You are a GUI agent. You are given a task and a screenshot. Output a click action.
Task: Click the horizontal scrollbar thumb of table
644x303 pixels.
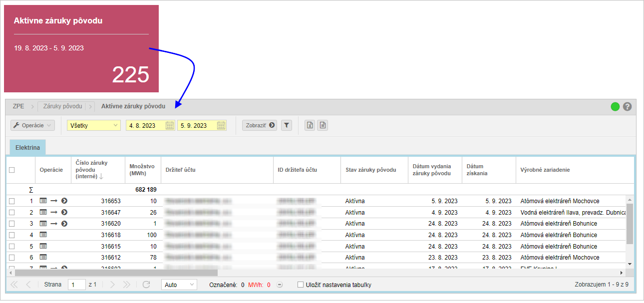point(116,273)
